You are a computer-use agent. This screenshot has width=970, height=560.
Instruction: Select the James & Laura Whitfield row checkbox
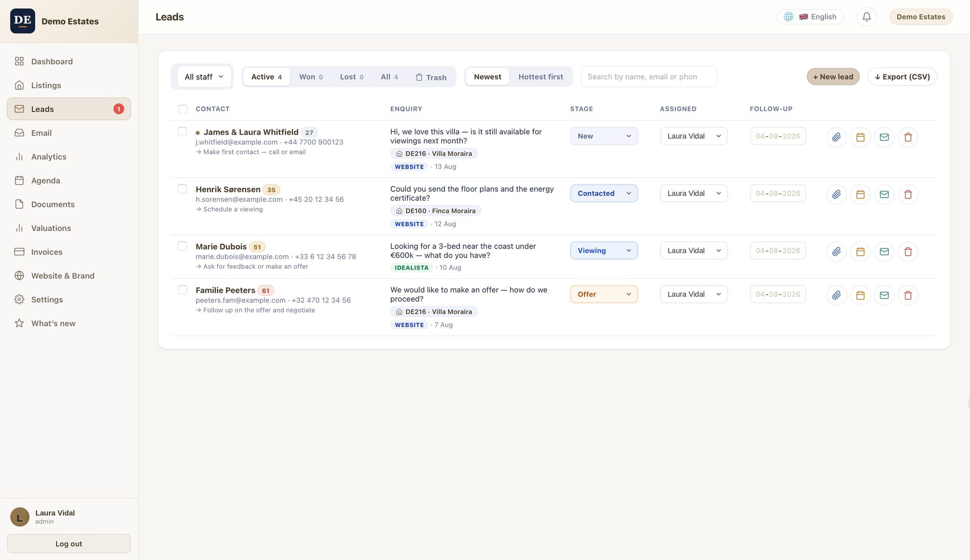click(x=182, y=132)
